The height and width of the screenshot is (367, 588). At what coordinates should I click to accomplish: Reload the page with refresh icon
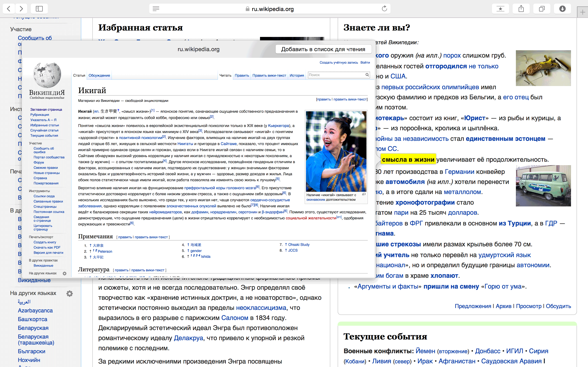[x=384, y=9]
